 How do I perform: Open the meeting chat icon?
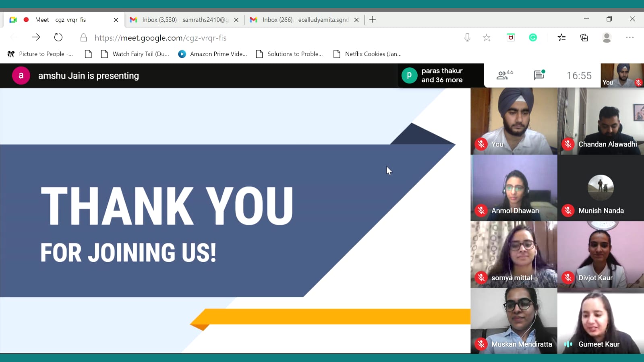point(539,75)
